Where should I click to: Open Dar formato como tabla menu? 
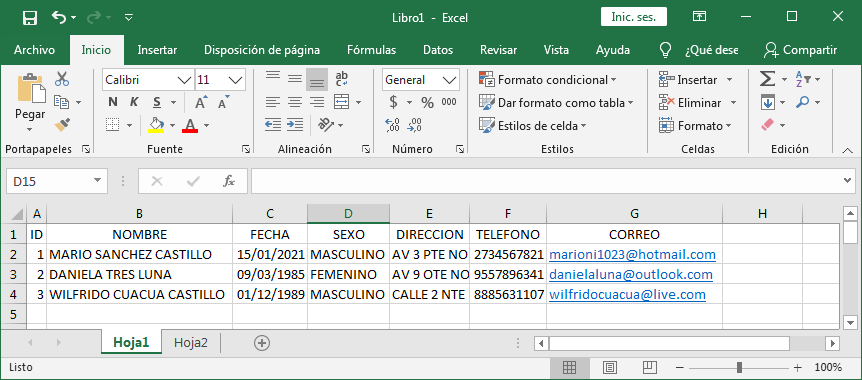pyautogui.click(x=556, y=103)
